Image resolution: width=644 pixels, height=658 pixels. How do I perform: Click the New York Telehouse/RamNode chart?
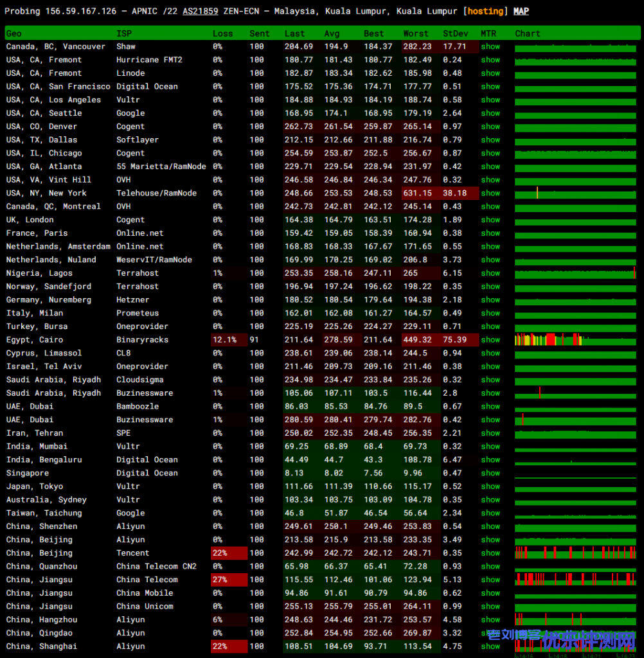575,193
